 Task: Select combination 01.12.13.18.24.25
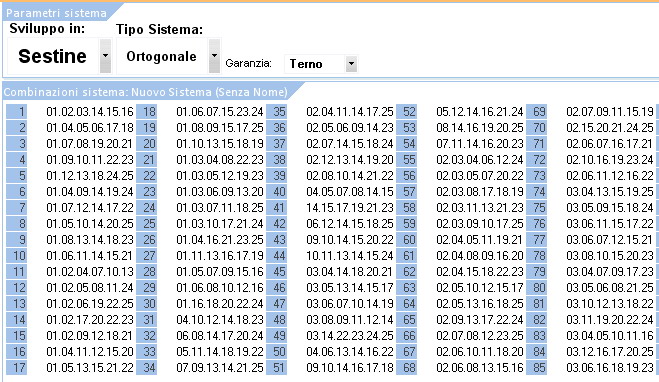pos(90,176)
